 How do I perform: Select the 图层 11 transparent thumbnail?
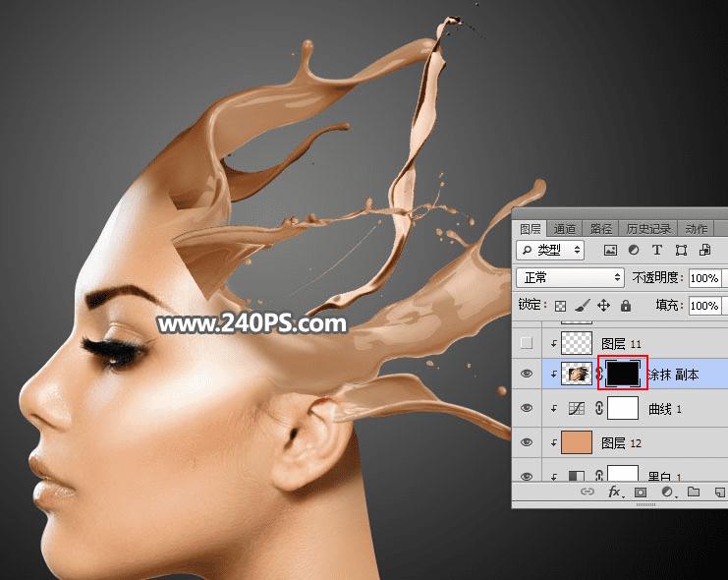pos(577,343)
